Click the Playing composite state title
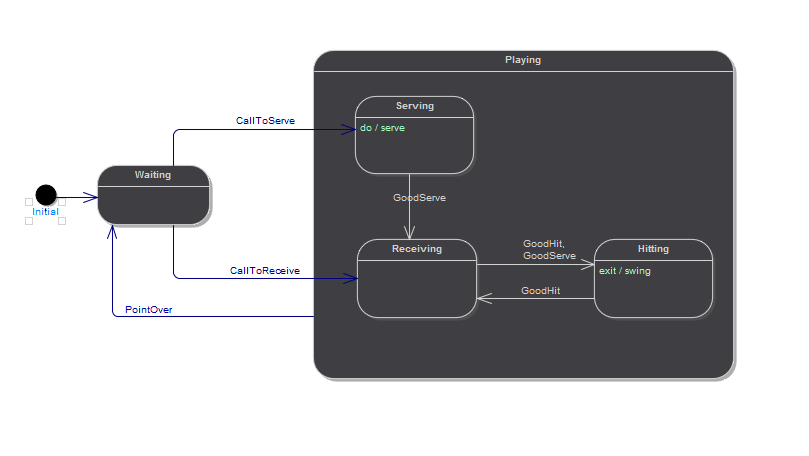The width and height of the screenshot is (809, 456). (x=523, y=60)
